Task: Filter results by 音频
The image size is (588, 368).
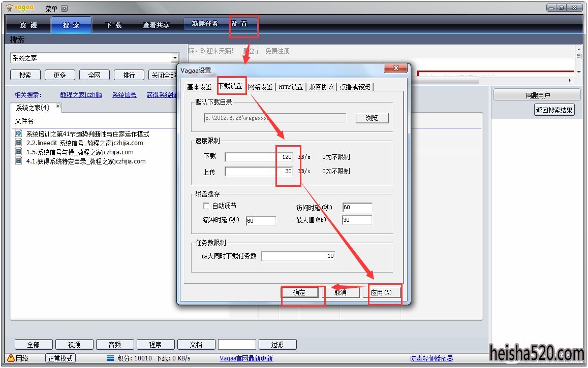Action: tap(115, 345)
